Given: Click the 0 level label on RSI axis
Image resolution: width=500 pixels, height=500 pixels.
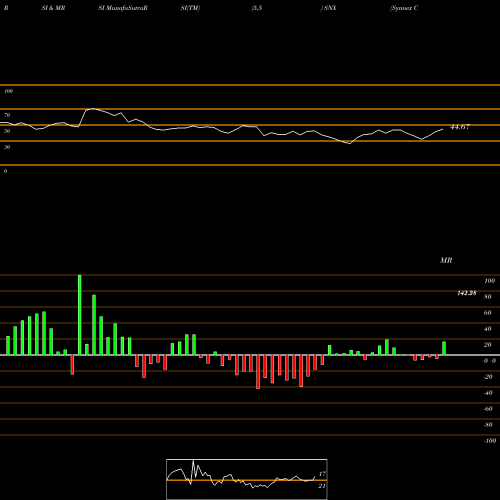Looking at the screenshot, I should pyautogui.click(x=5, y=171).
